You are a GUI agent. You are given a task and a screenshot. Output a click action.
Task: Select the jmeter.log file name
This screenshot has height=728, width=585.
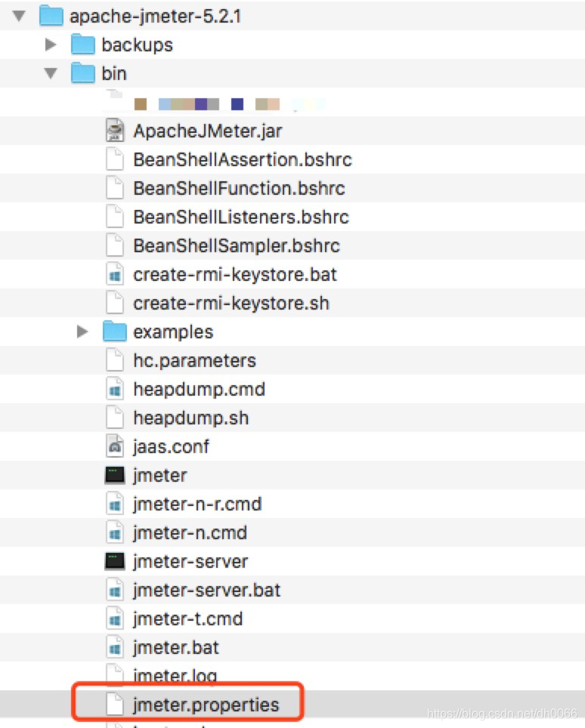[x=175, y=676]
